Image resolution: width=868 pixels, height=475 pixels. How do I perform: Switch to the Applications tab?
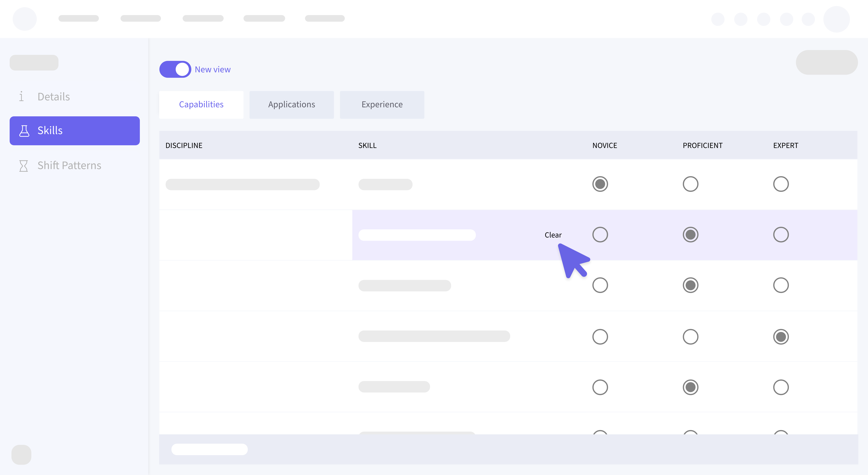click(x=291, y=105)
